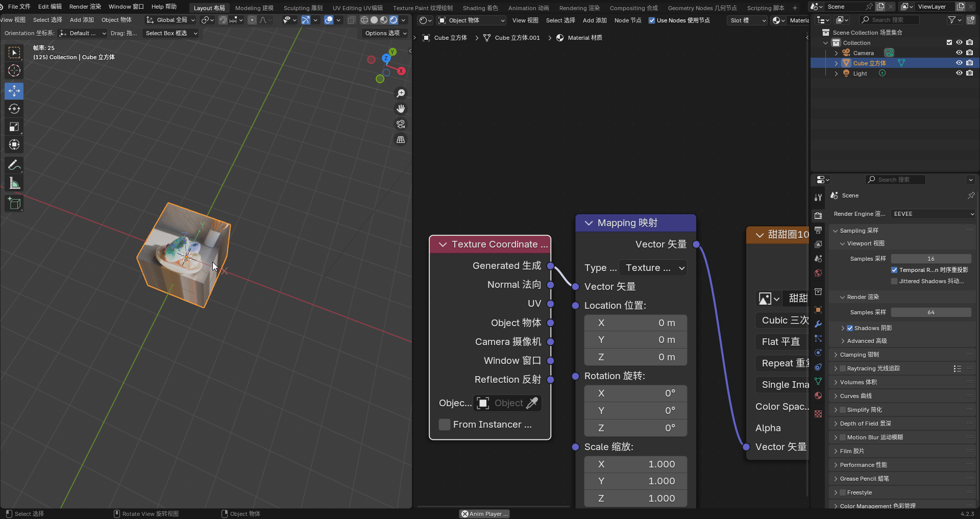Open the Output properties tab

pos(818,230)
